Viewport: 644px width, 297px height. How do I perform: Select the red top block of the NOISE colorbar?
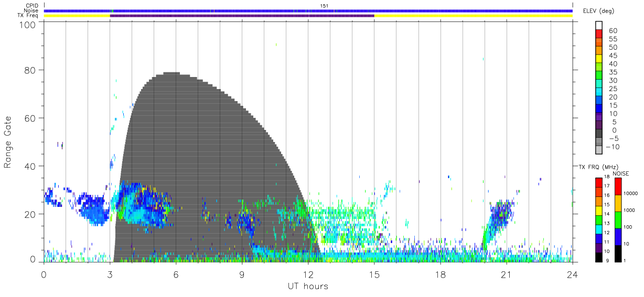[618, 186]
